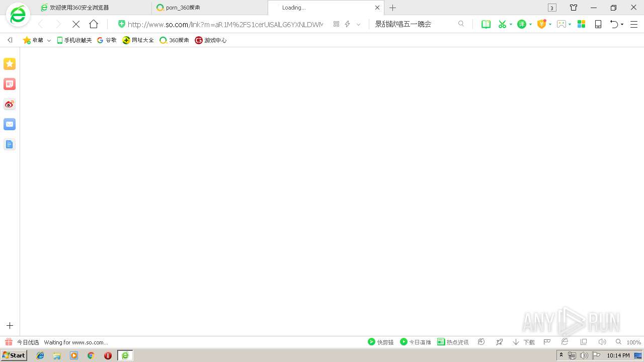
Task: Open the skin shirt icon in title bar
Action: (x=574, y=8)
